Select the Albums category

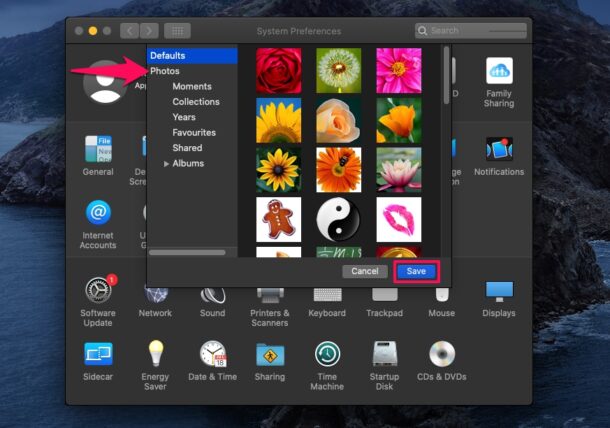pyautogui.click(x=192, y=163)
